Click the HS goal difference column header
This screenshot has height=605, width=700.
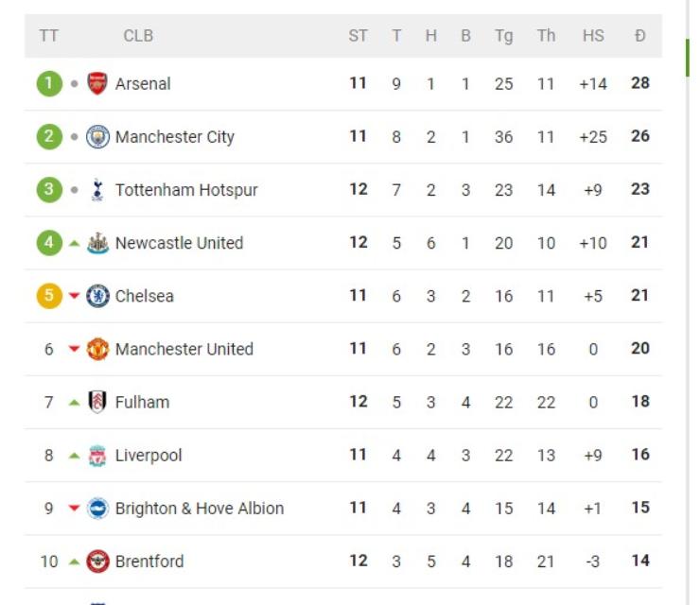(593, 36)
